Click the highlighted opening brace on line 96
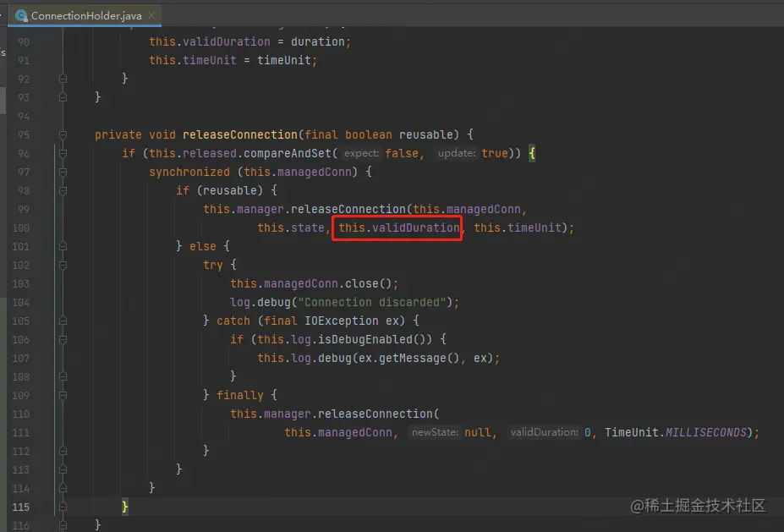 (x=532, y=153)
